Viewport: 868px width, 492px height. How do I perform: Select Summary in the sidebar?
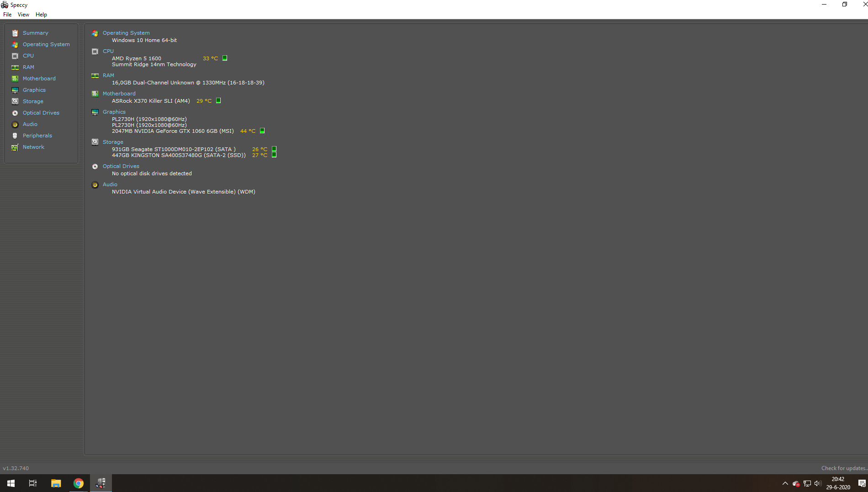(36, 33)
